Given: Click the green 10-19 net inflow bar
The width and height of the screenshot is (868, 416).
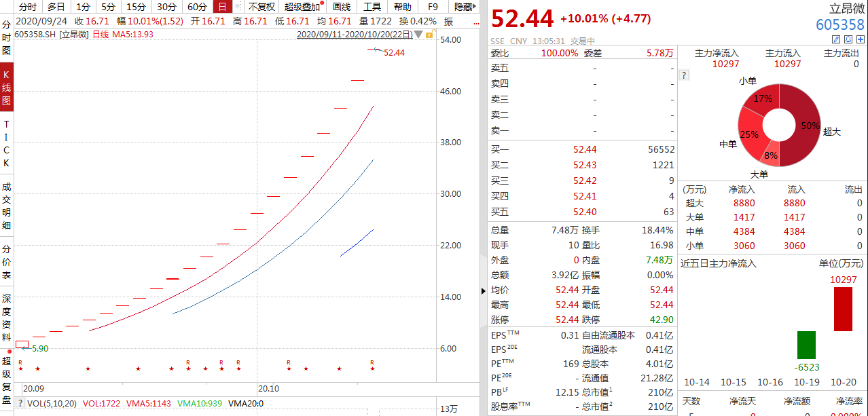Looking at the screenshot, I should [x=806, y=345].
